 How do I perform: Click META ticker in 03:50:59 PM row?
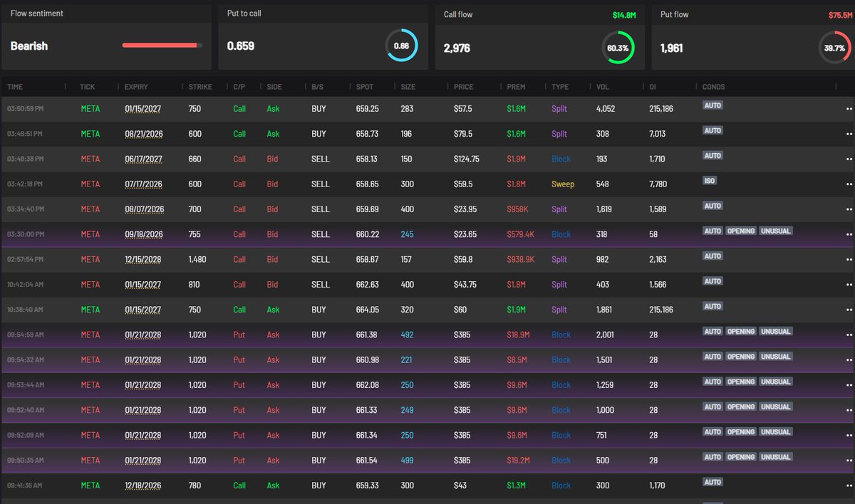pyautogui.click(x=90, y=109)
